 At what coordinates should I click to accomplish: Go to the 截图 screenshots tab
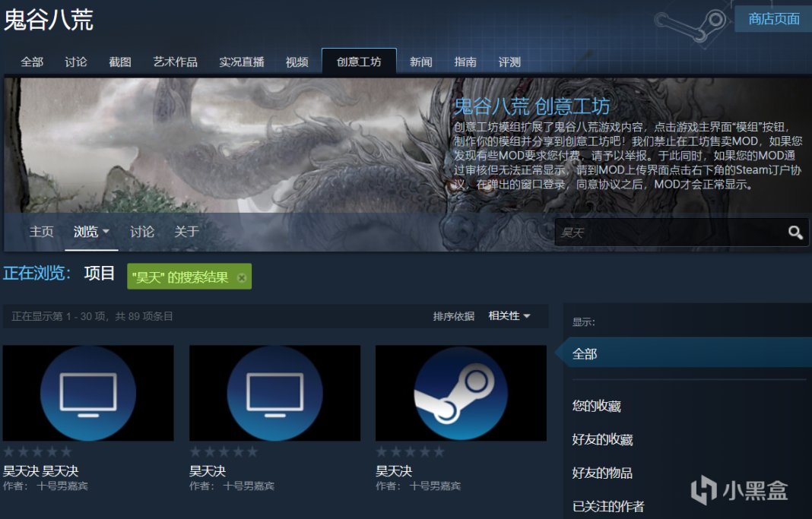(119, 62)
